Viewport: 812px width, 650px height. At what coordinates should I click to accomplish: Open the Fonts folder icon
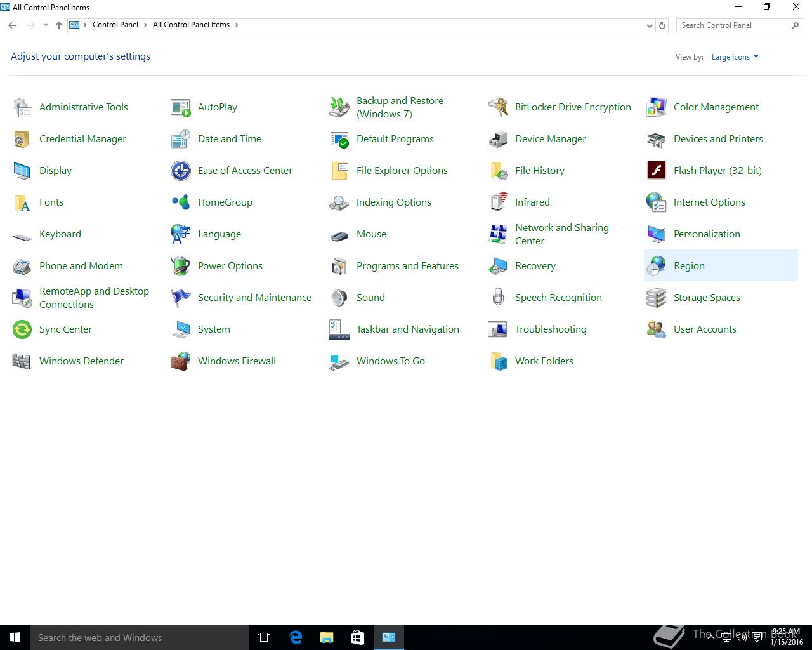click(x=22, y=202)
